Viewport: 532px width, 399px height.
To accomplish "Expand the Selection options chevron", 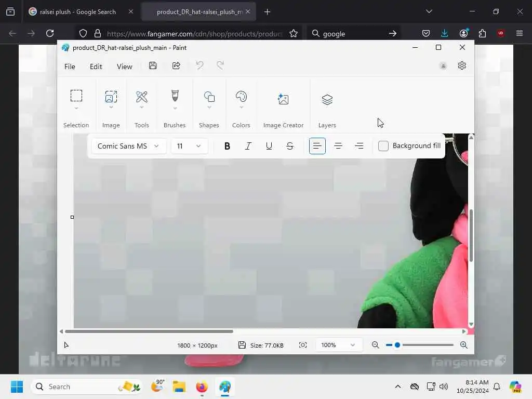I will 76,108.
